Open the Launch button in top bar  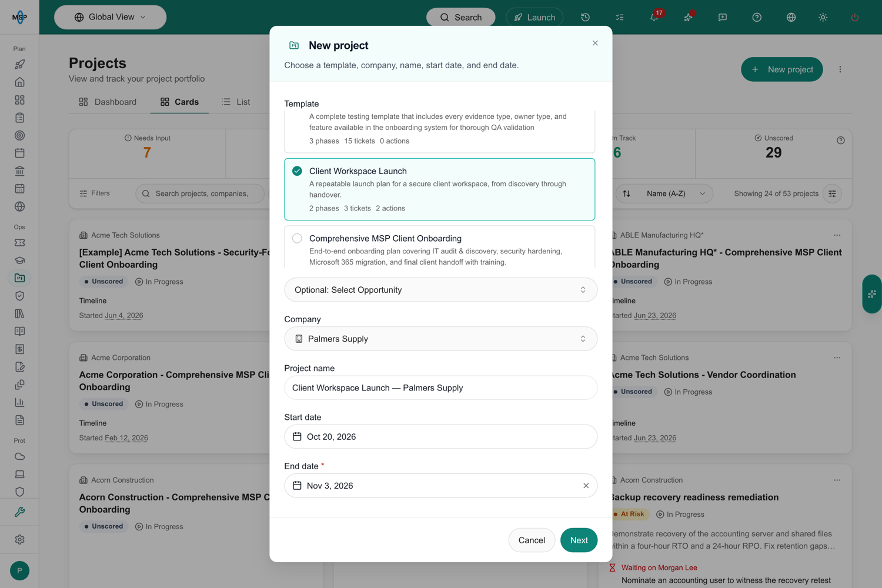[534, 17]
